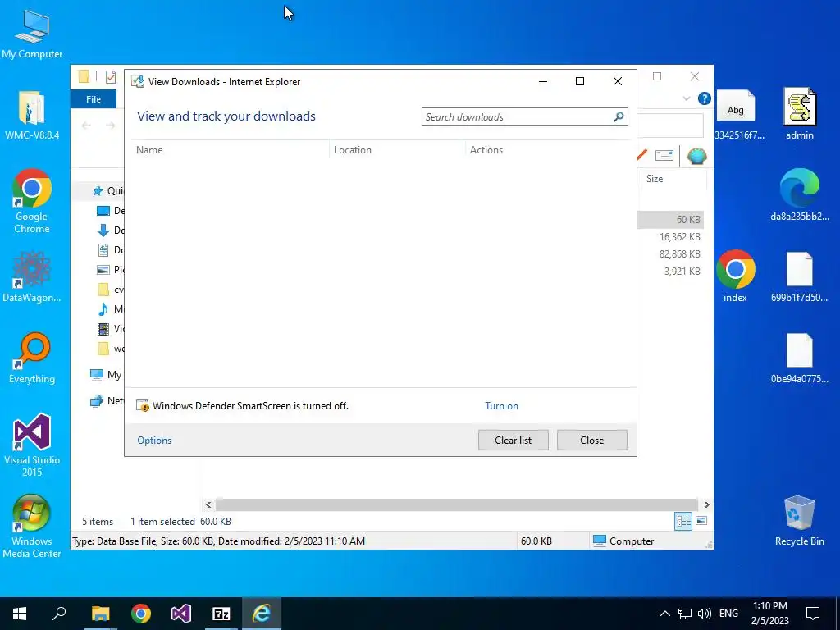Select the 3,921 KB file row

(x=669, y=271)
